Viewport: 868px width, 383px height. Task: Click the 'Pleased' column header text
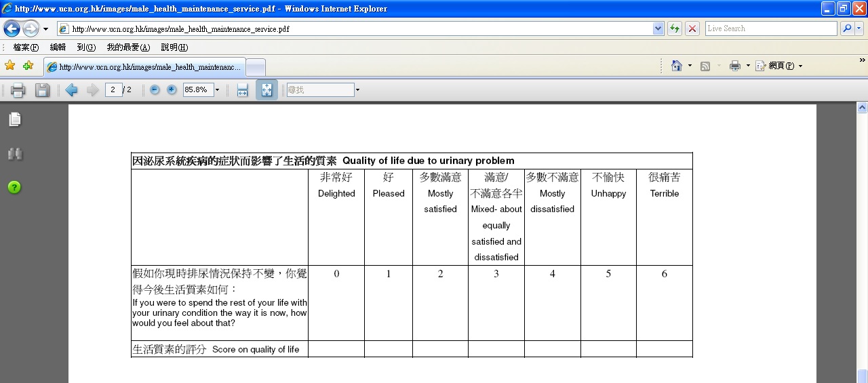[x=389, y=193]
